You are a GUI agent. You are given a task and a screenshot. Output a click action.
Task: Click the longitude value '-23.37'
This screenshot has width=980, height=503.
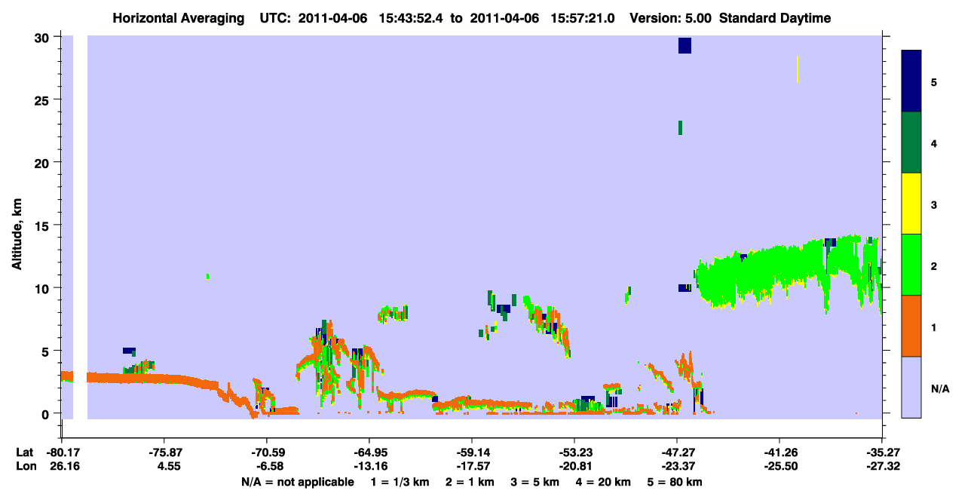pos(677,467)
